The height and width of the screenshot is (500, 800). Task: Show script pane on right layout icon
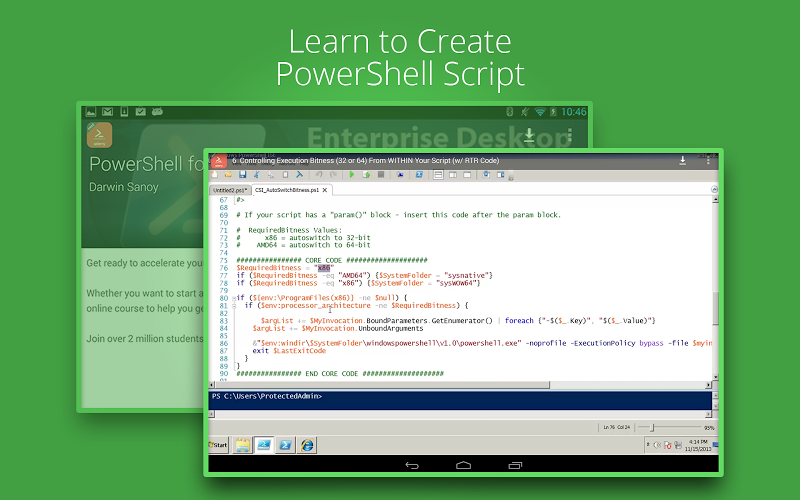tap(453, 174)
